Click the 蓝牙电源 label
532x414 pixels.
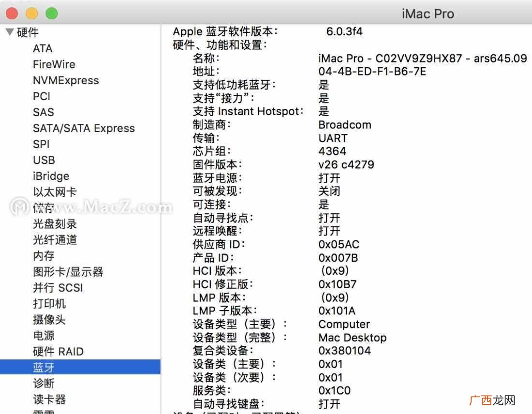(217, 178)
